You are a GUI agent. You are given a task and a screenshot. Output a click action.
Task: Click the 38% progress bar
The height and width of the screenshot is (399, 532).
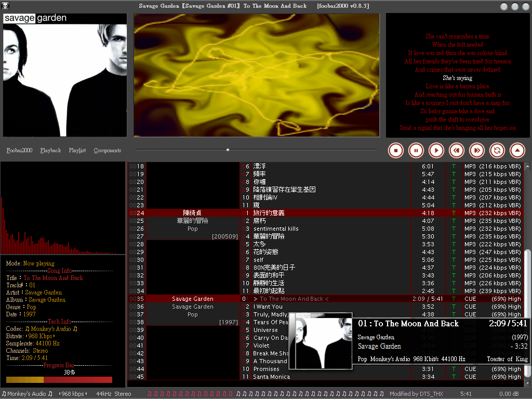click(x=59, y=380)
